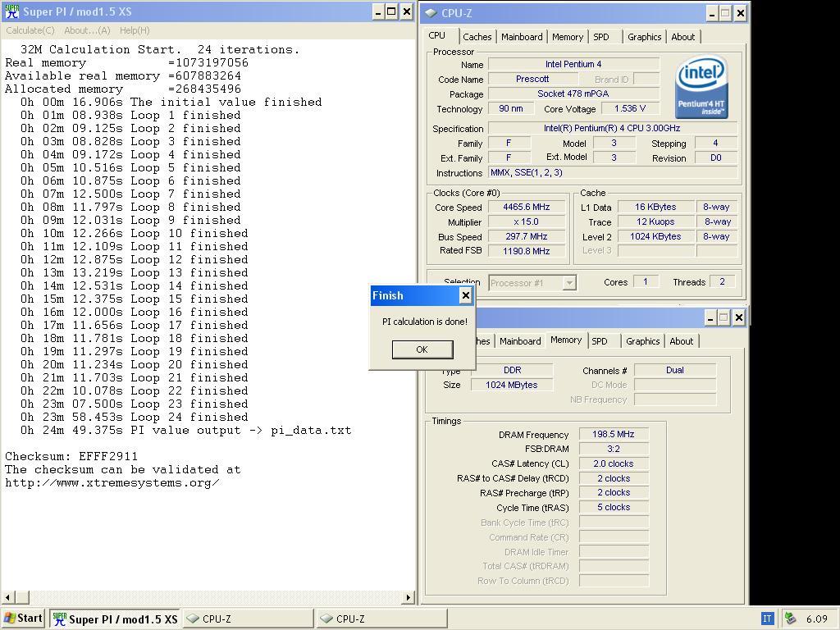Click the memory Size value 1024 MBytes
The height and width of the screenshot is (630, 840).
tap(512, 385)
